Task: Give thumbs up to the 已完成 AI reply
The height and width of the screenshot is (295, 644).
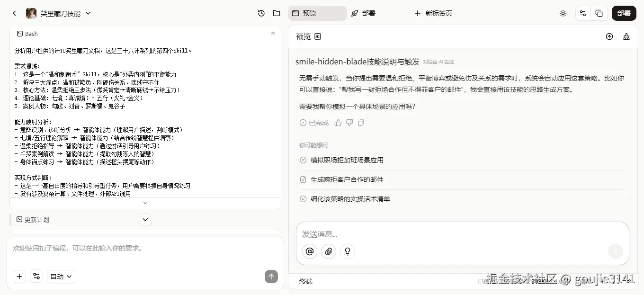Action: coord(338,122)
